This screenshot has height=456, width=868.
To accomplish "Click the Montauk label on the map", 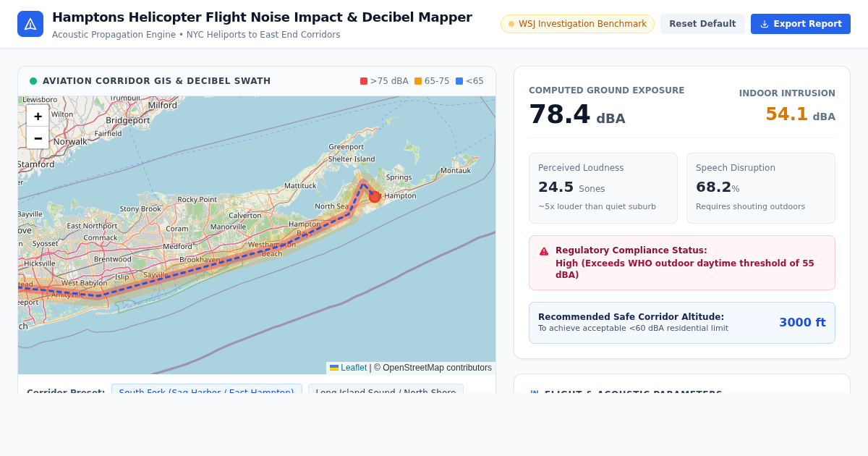I will (x=456, y=171).
